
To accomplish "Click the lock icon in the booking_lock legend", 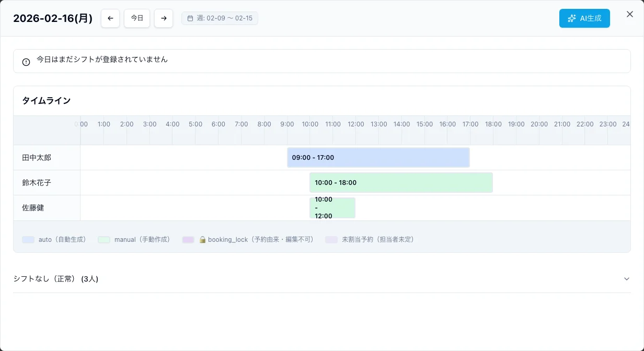I will tap(203, 239).
